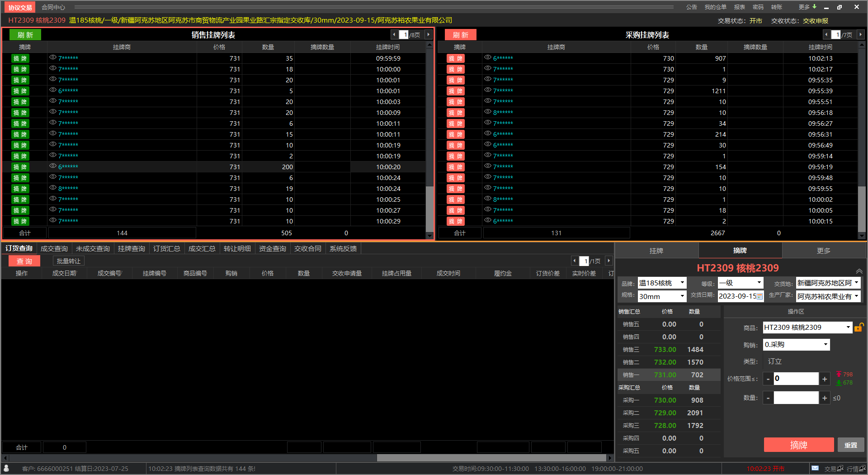
Task: Select the 销售三 733.00 price row
Action: pos(669,350)
